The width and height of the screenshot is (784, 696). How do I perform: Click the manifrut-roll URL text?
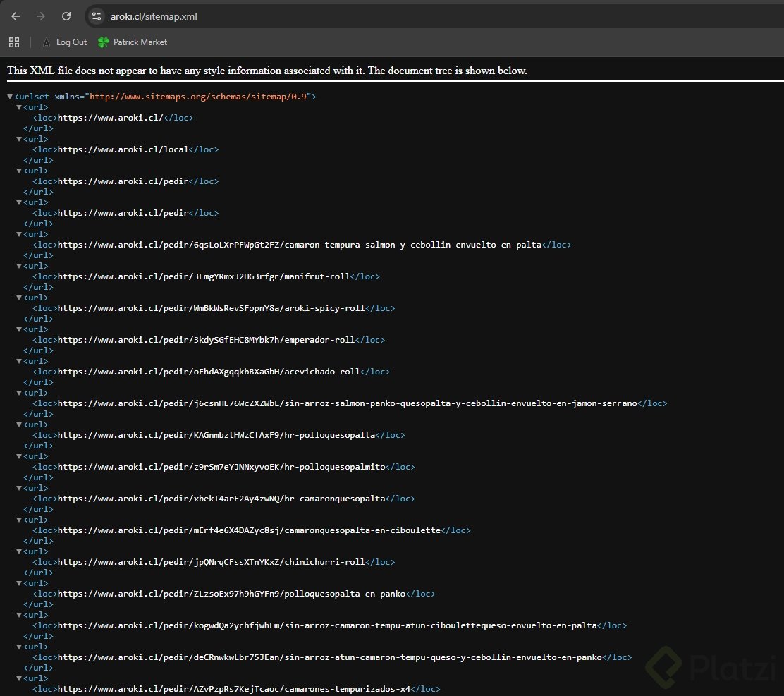point(204,276)
